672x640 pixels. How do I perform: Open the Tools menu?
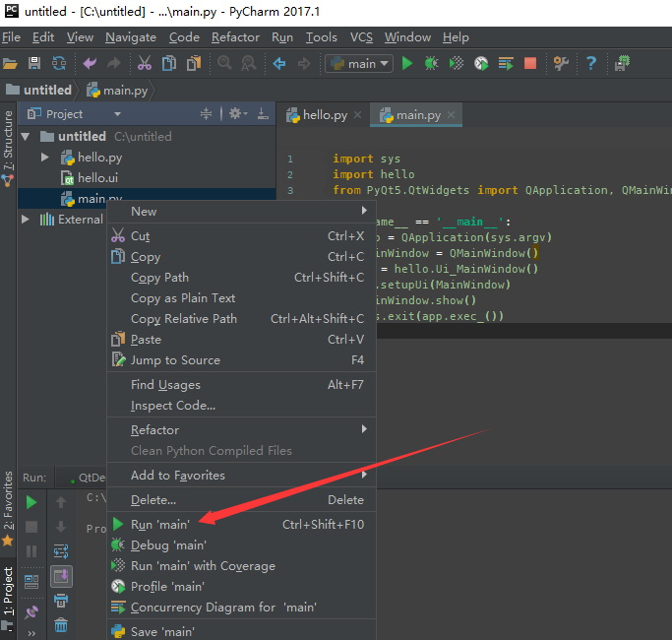pyautogui.click(x=322, y=37)
